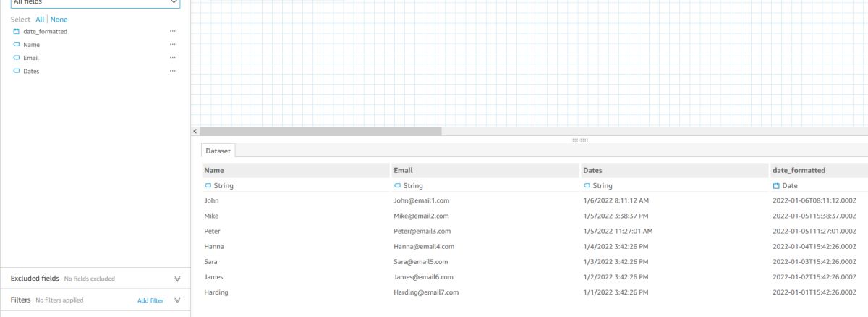Image resolution: width=868 pixels, height=317 pixels.
Task: Click the pane resize grip handle
Action: [x=579, y=139]
